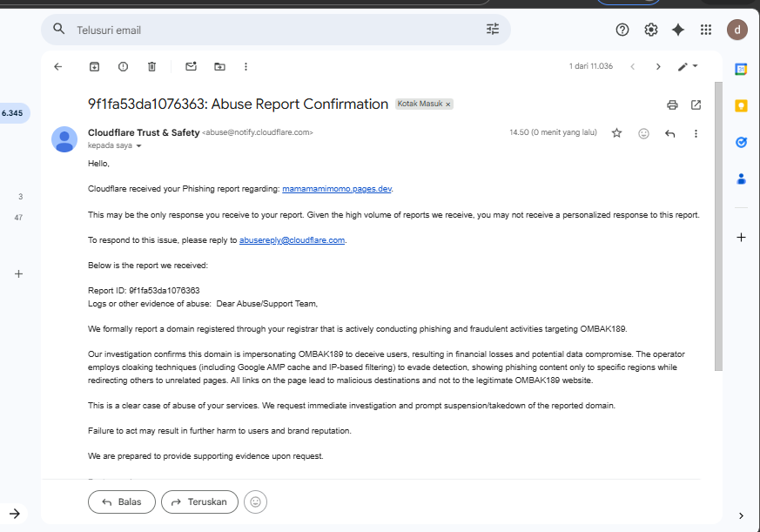
Task: Open the mamamamimomo.pages.dev link
Action: click(x=337, y=189)
